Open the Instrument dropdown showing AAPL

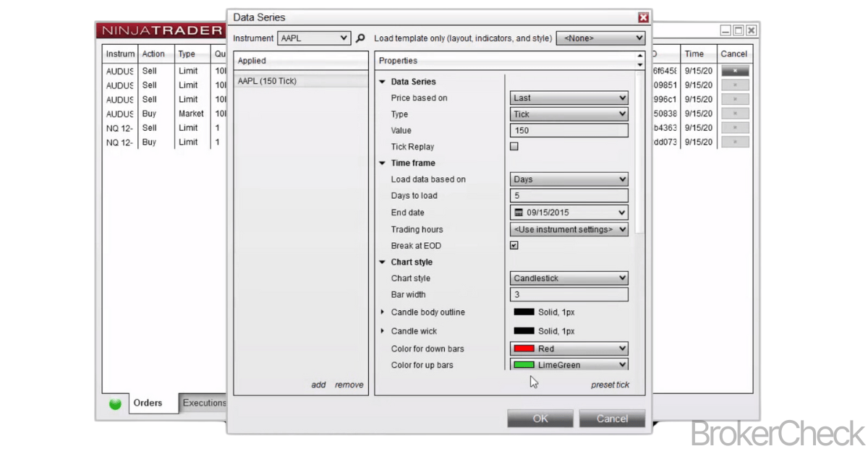314,38
